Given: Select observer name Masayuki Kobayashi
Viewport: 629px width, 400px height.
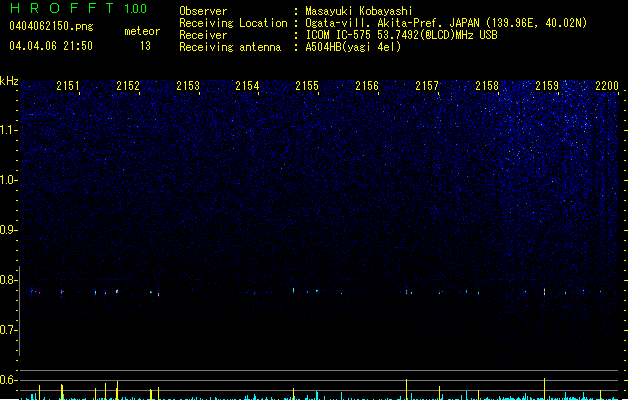Looking at the screenshot, I should click(x=359, y=11).
